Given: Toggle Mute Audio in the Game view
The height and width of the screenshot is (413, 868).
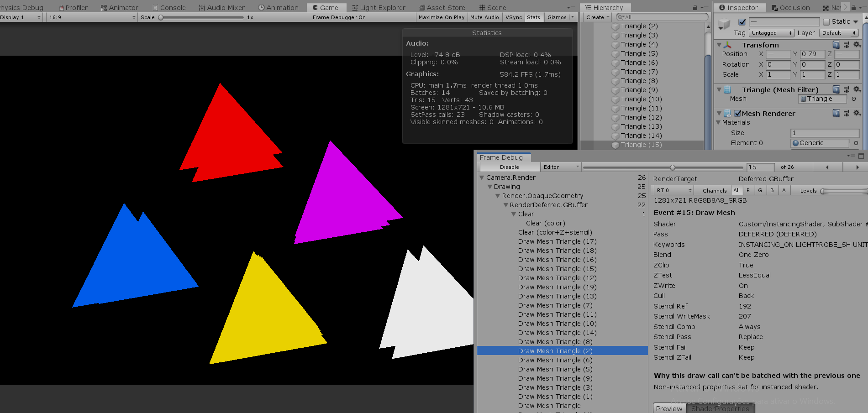Looking at the screenshot, I should point(485,17).
